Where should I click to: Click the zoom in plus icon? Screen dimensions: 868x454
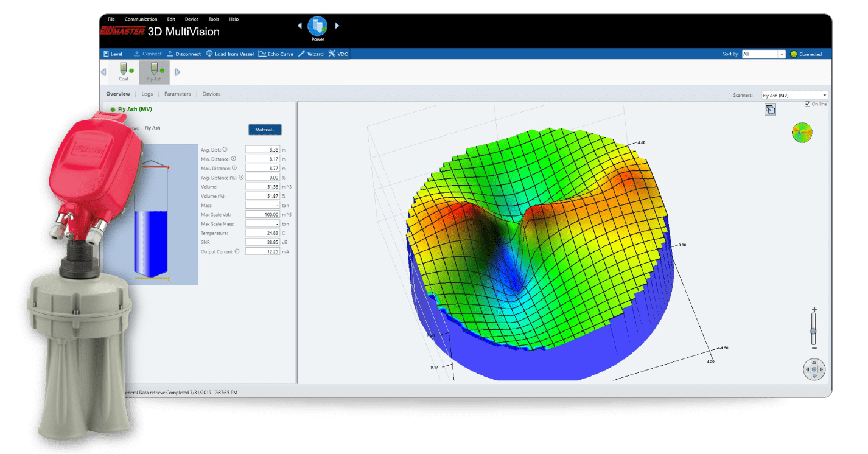[x=814, y=310]
